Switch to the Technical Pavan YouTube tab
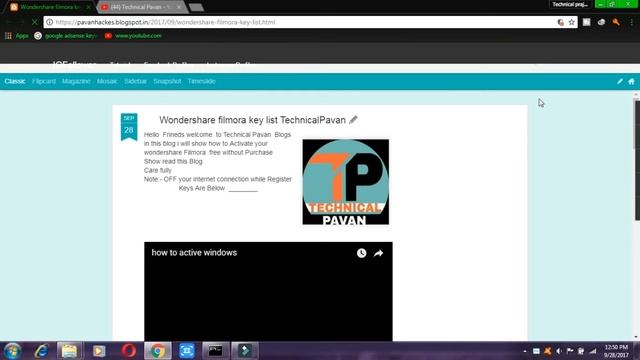This screenshot has height=360, width=640. 141,7
